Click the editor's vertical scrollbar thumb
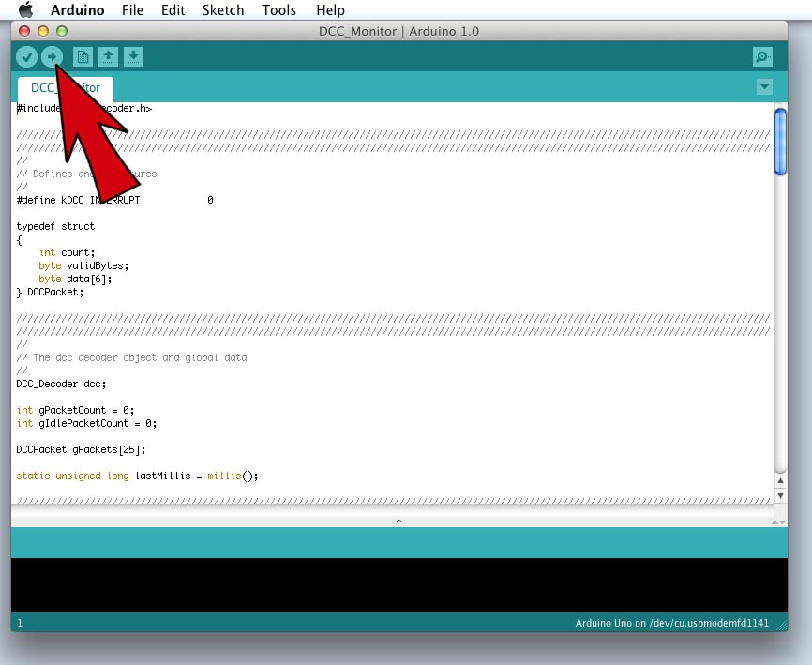The width and height of the screenshot is (812, 665). click(780, 141)
